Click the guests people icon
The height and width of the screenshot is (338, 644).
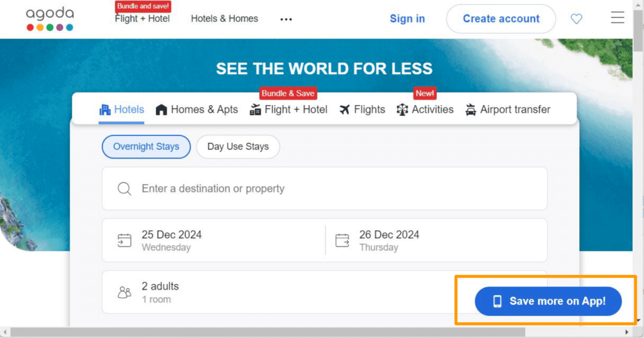click(125, 292)
